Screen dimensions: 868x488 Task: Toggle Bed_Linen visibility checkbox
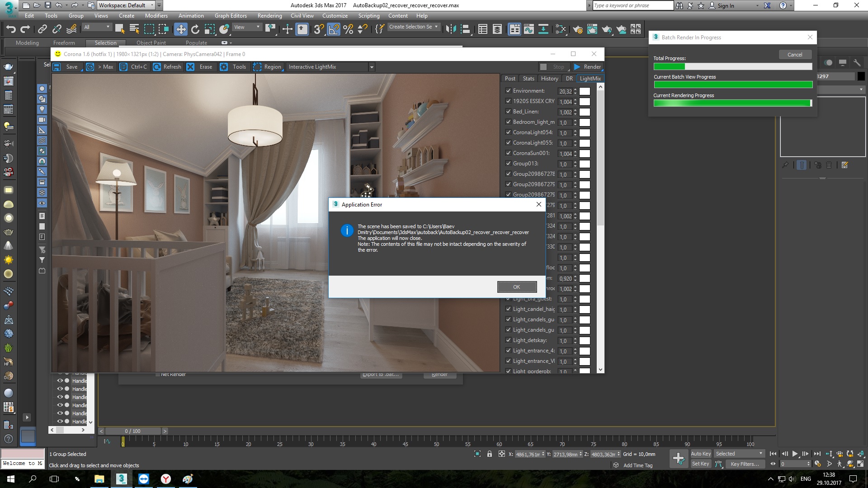(508, 112)
